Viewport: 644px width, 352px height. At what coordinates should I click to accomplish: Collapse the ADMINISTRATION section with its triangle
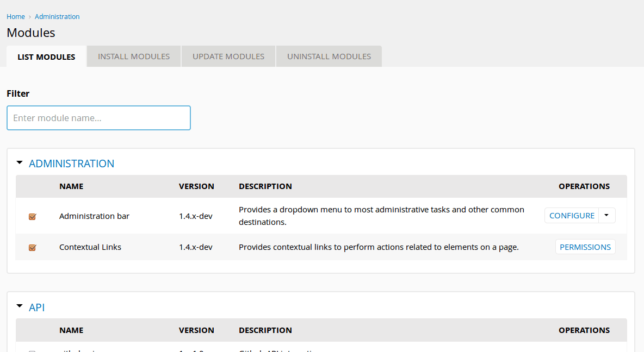pyautogui.click(x=20, y=162)
